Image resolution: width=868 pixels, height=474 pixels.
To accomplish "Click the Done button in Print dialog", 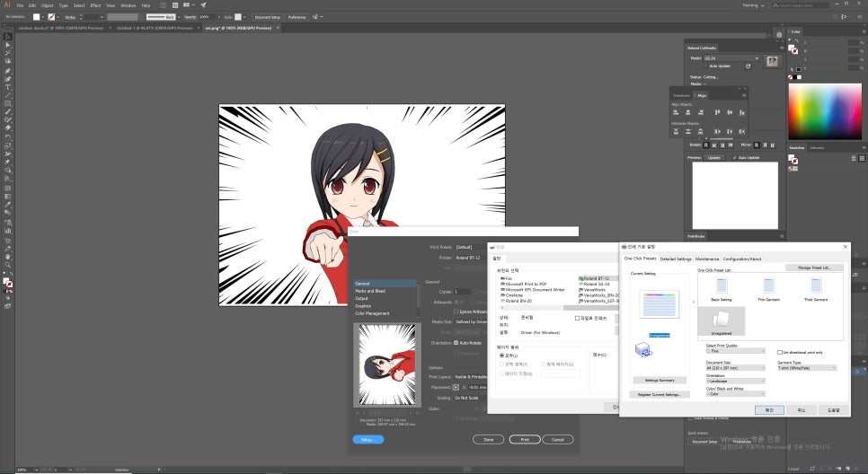I will click(488, 440).
